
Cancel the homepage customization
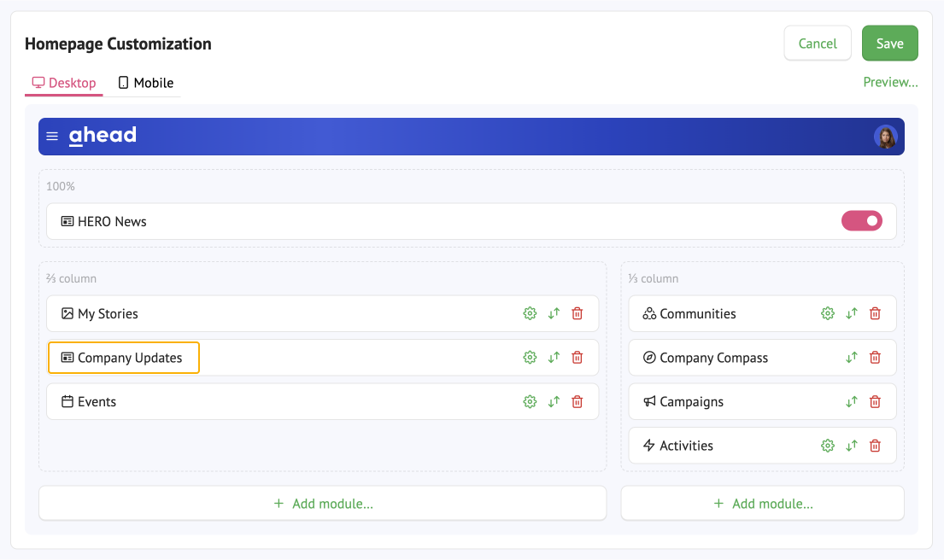817,43
